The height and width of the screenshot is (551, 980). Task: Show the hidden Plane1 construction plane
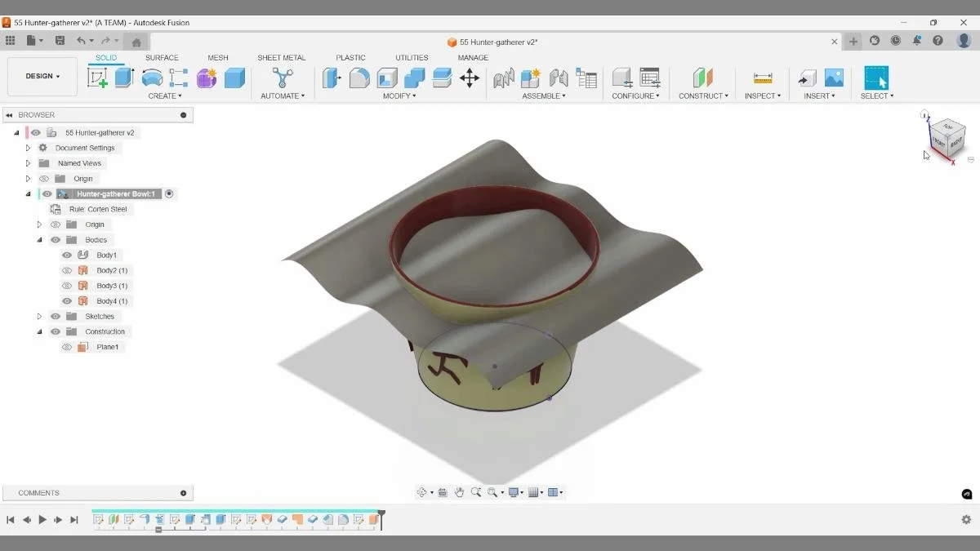tap(67, 346)
